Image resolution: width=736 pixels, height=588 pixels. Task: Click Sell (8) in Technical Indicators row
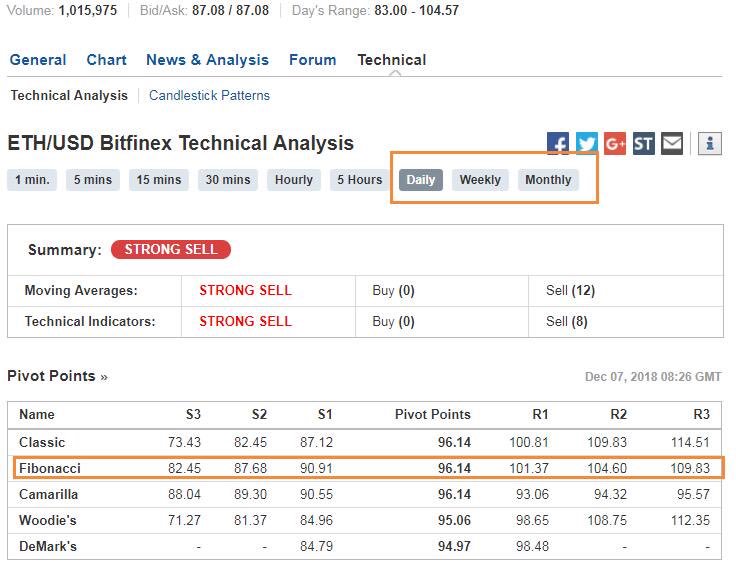pyautogui.click(x=567, y=321)
